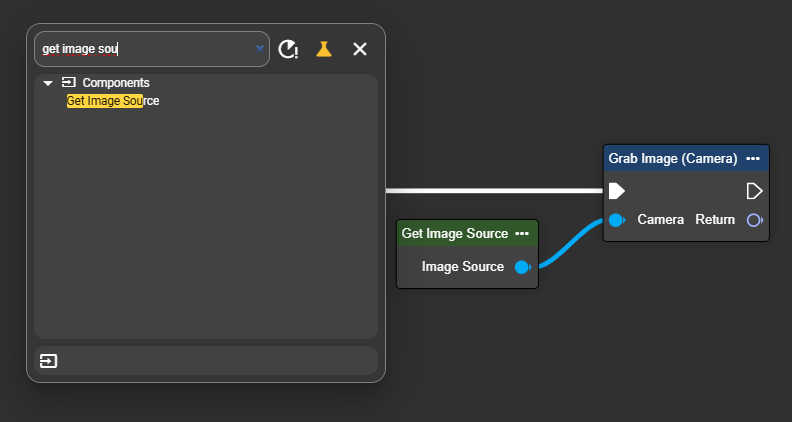
Task: Close the node search popup
Action: [360, 49]
